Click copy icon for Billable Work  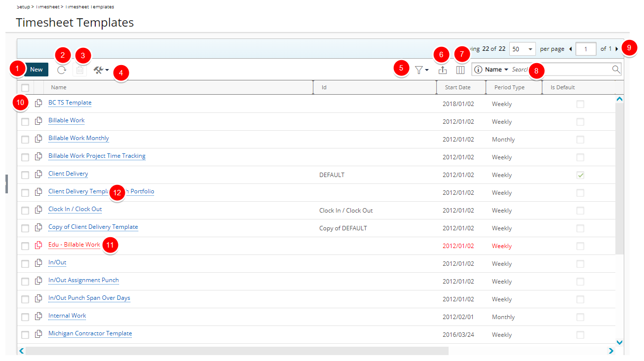tap(38, 120)
